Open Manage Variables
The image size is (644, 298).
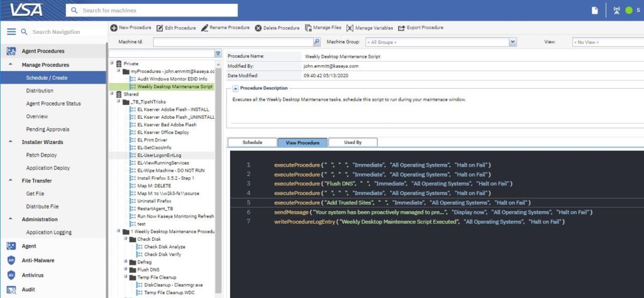[x=370, y=28]
